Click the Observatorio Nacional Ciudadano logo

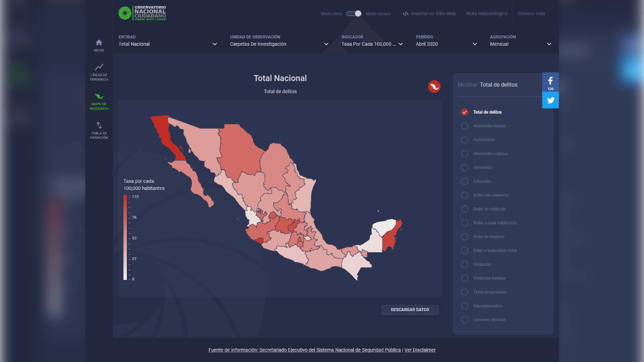[x=142, y=13]
